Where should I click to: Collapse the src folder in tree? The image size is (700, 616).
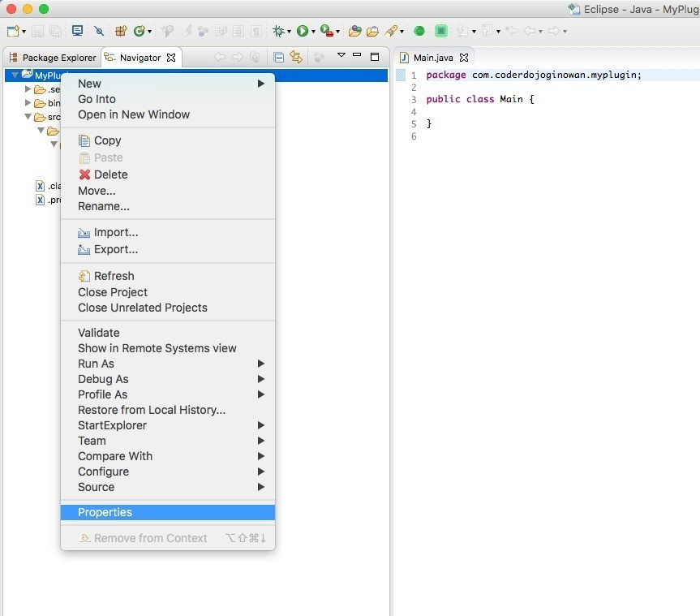pyautogui.click(x=28, y=117)
